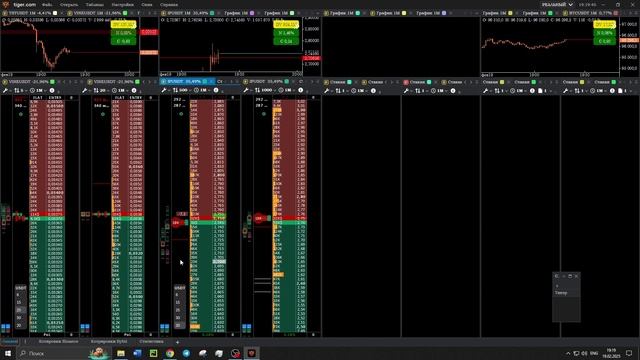Click the green swatch on VINEUSDT 1M chart tab
640x360 pixels.
pyautogui.click(x=125, y=13)
